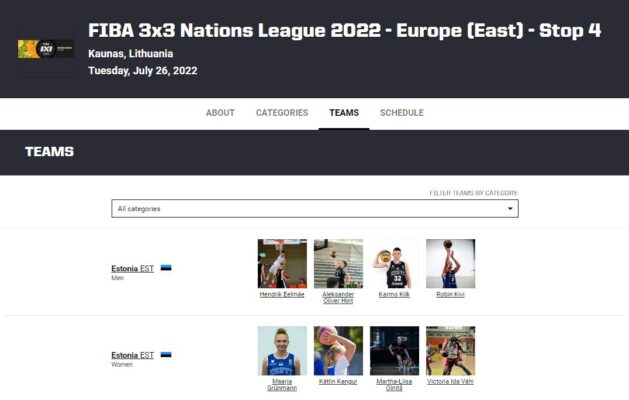Switch to the CATEGORIES tab

(x=282, y=113)
